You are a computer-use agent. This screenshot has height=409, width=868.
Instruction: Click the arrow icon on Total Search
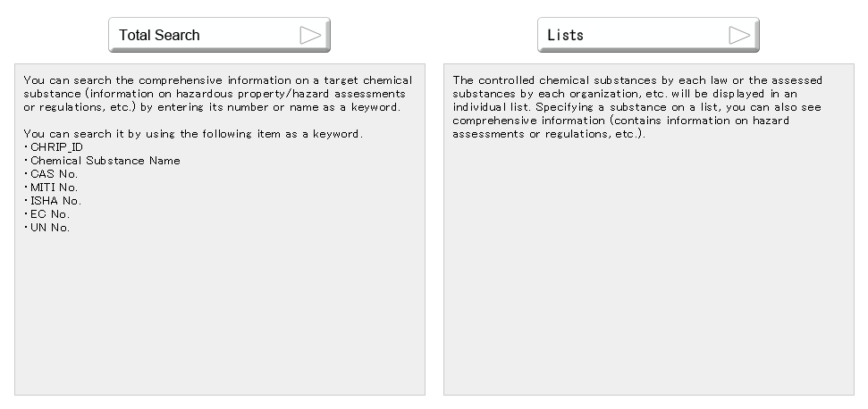(x=310, y=35)
